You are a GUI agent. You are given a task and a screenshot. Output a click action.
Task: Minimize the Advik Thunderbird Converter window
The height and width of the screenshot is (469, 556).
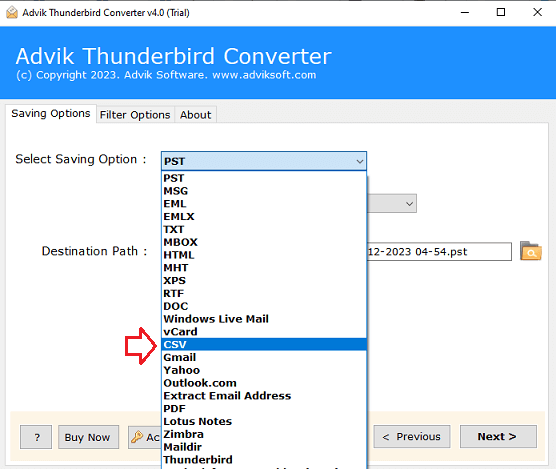click(x=465, y=12)
